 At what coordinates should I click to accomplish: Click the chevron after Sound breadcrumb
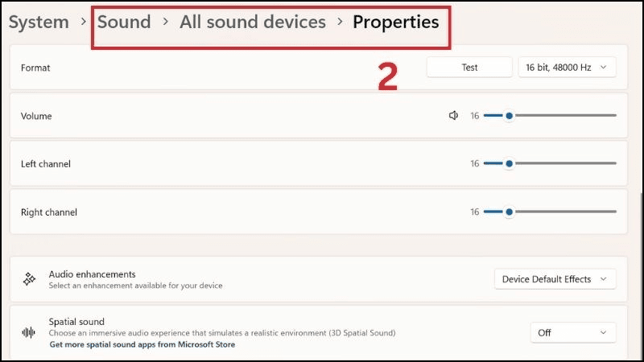click(165, 22)
